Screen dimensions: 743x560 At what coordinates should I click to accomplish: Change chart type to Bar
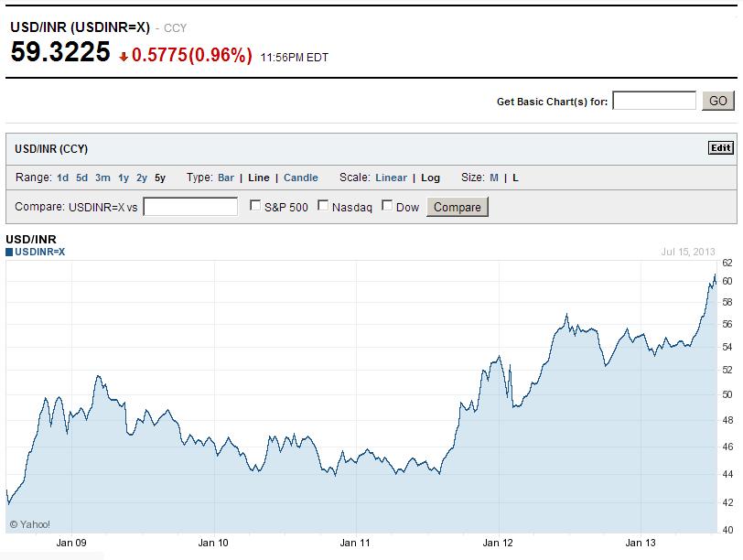(x=226, y=178)
